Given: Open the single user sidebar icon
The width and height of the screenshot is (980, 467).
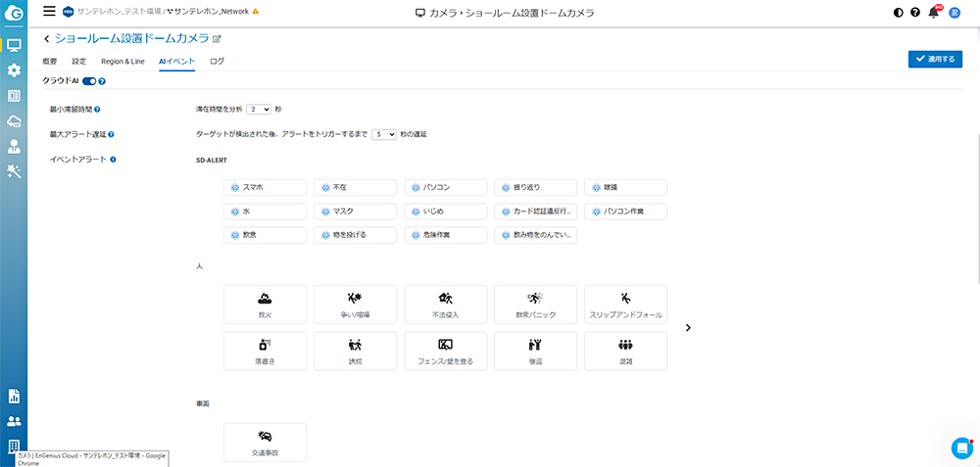Looking at the screenshot, I should pos(14,147).
